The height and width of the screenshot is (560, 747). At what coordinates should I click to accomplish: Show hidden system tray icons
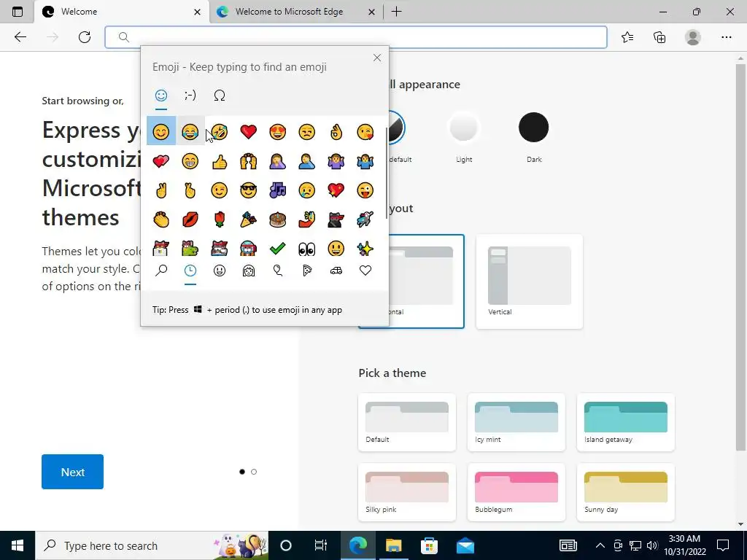[600, 545]
